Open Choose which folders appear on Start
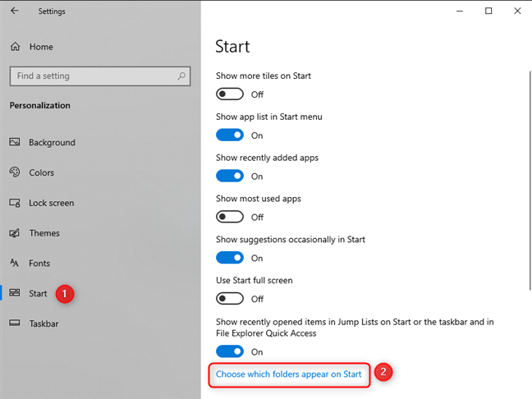 pyautogui.click(x=289, y=374)
